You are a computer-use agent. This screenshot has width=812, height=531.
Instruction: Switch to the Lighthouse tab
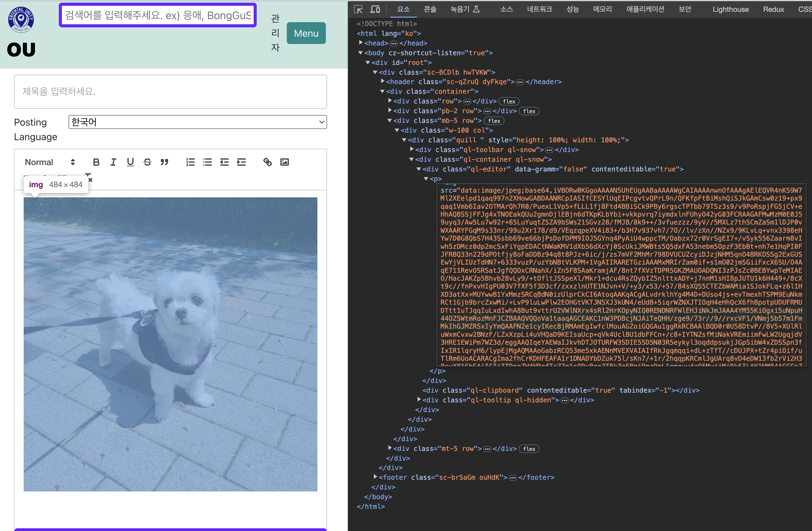[730, 9]
